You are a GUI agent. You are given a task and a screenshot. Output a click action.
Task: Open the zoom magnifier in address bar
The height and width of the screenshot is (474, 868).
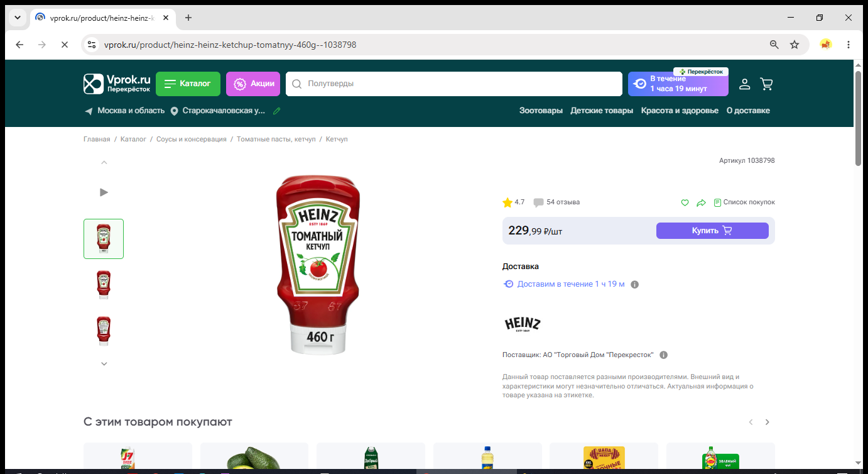(774, 45)
